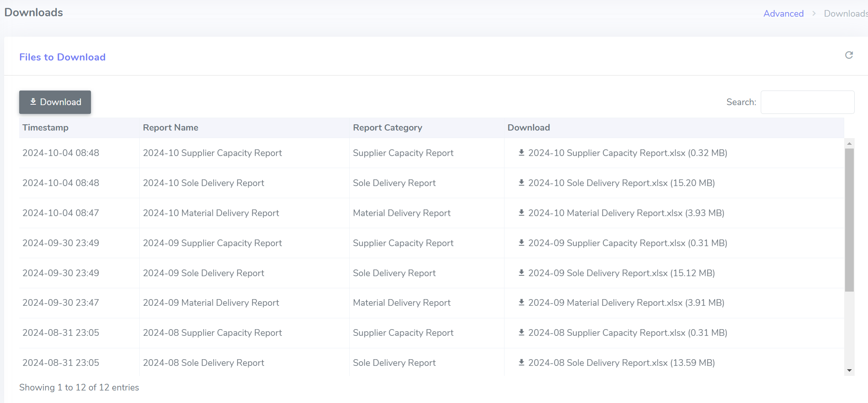Click the download icon for 2024-10 Material Delivery Report.xlsx
Viewport: 868px width, 403px height.
coord(521,213)
